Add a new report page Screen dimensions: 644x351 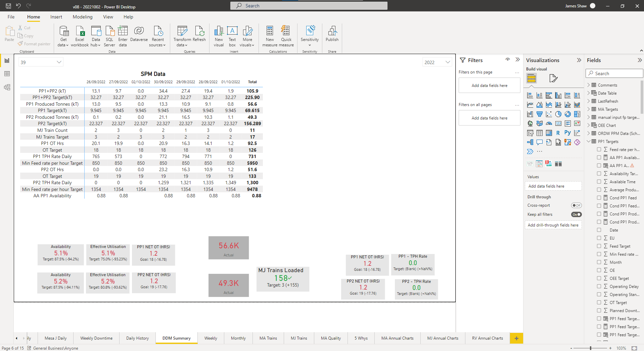click(x=516, y=338)
